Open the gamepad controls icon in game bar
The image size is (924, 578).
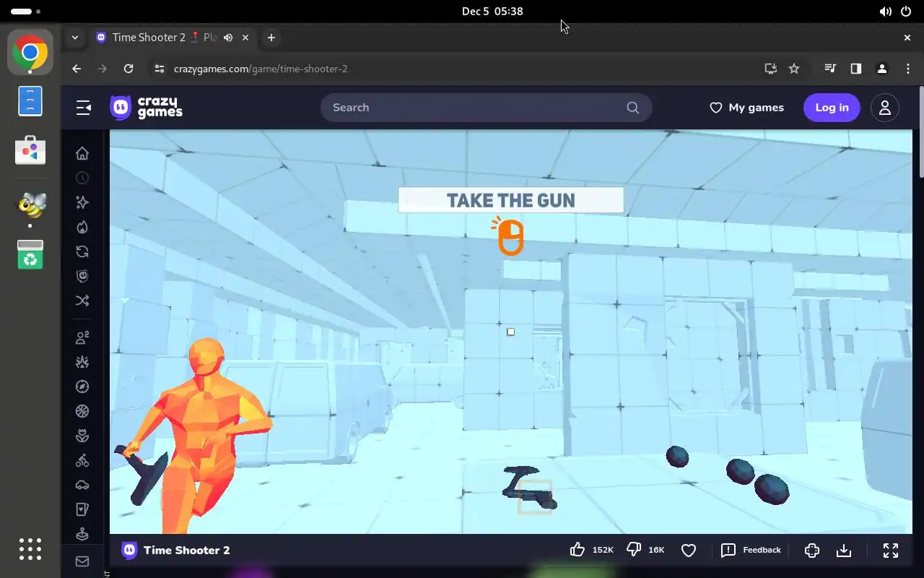click(x=812, y=551)
